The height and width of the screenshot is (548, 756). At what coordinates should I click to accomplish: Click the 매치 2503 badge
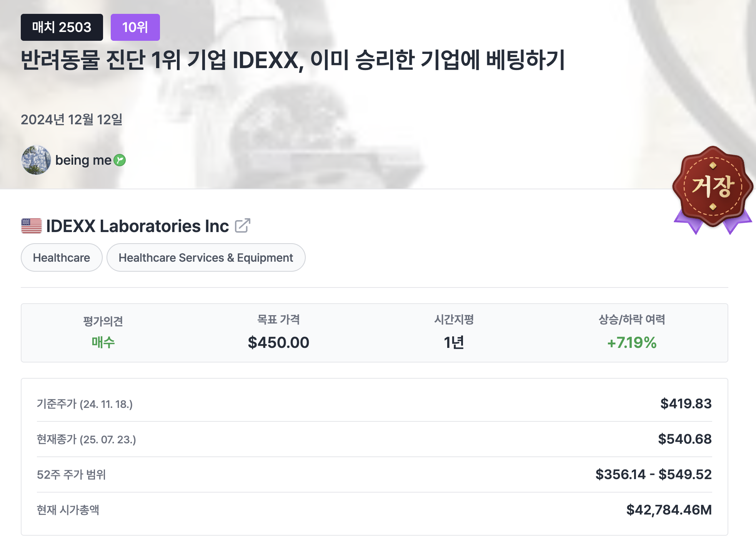[62, 27]
